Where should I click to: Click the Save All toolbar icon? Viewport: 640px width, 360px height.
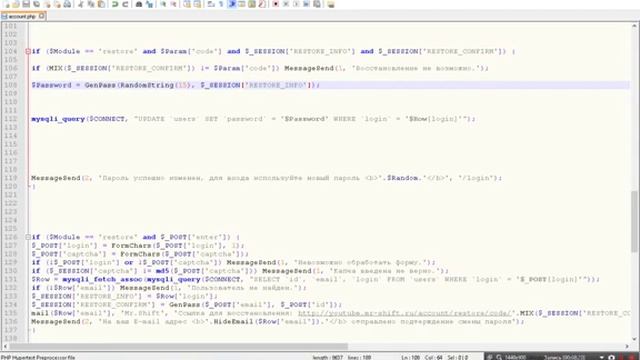(x=36, y=4)
